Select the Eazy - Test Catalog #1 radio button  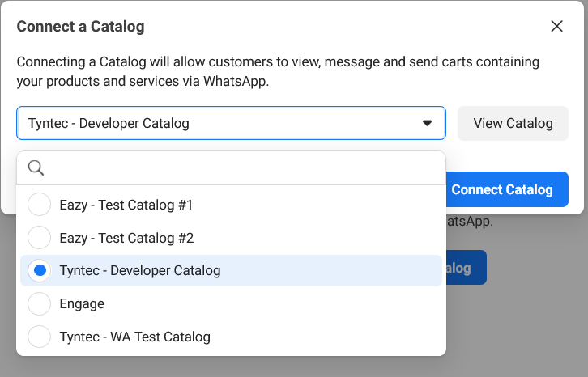tap(40, 205)
